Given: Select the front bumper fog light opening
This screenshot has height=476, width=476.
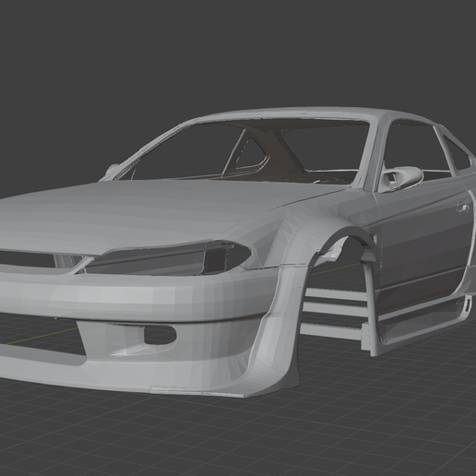Looking at the screenshot, I should (160, 335).
